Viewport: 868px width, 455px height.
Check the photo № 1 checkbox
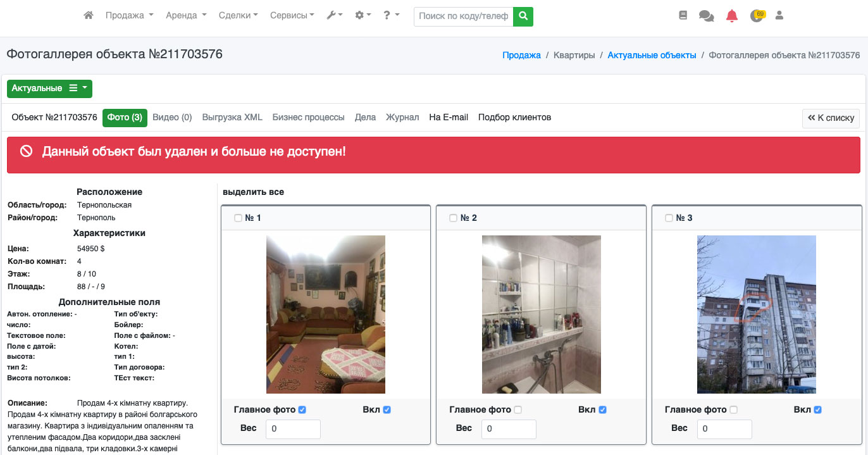238,218
